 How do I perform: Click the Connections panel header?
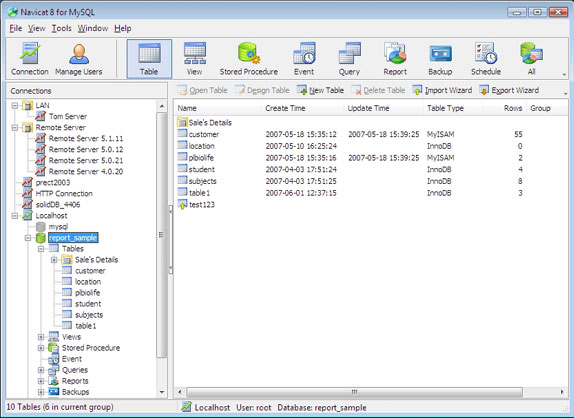[86, 91]
